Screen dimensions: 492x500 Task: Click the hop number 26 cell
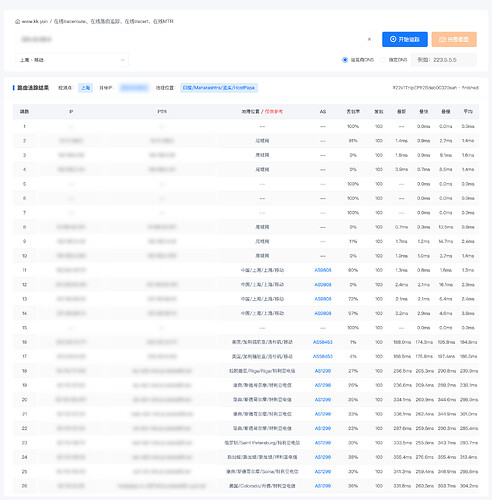point(24,486)
